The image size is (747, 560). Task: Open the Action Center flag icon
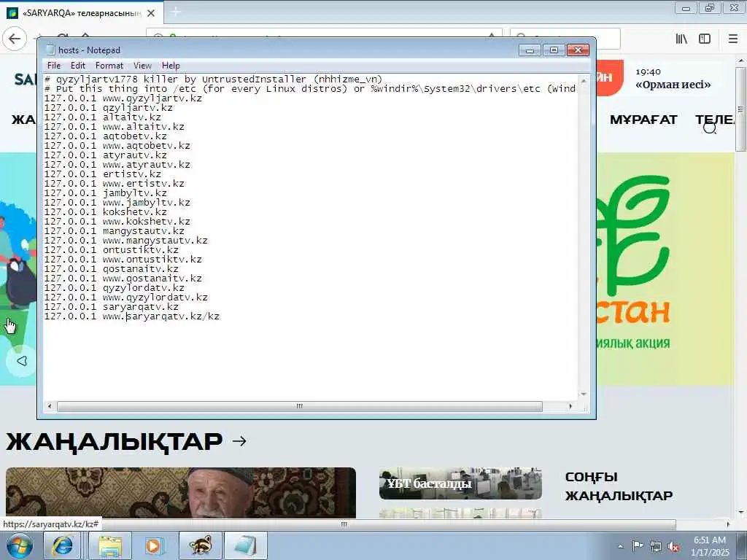638,545
